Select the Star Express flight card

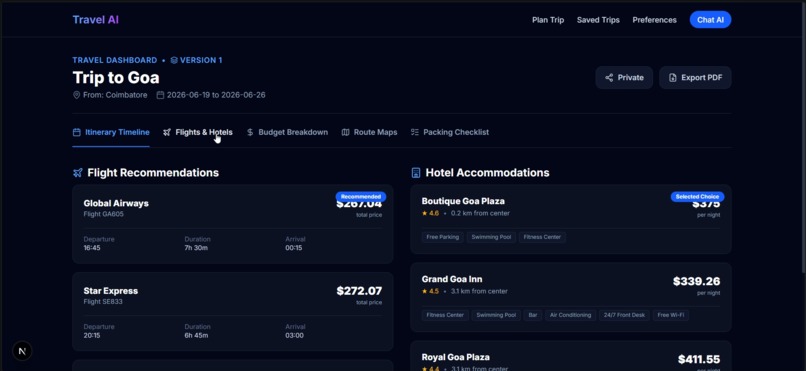[233, 311]
